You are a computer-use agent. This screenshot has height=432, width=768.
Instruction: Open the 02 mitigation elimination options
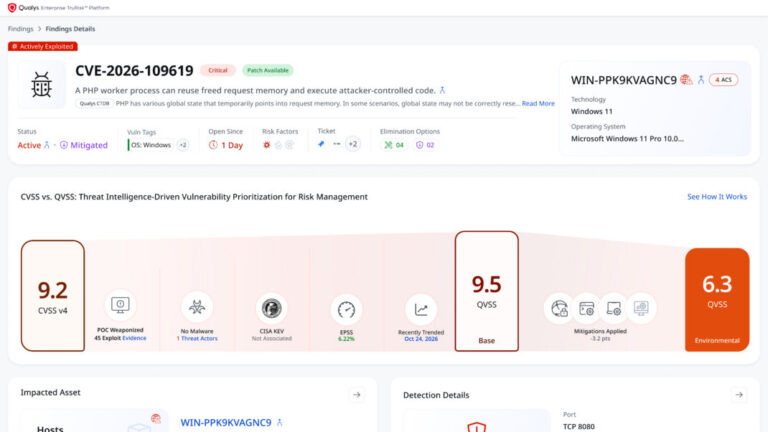[x=425, y=145]
